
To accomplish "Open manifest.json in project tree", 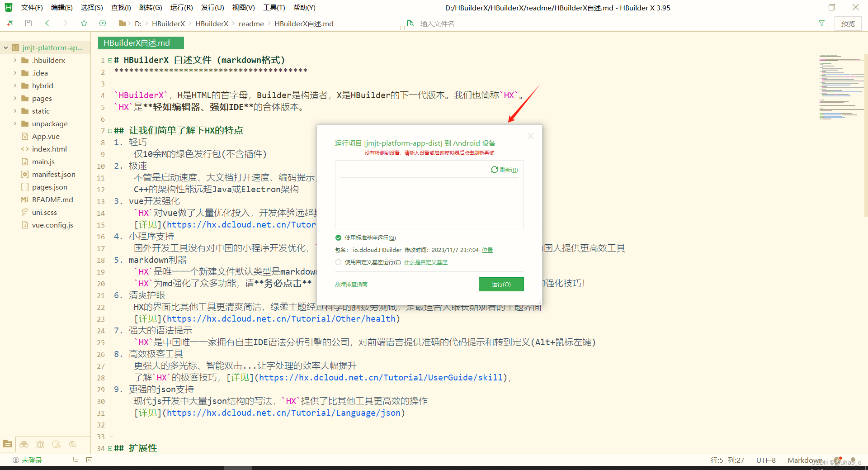I will (54, 174).
